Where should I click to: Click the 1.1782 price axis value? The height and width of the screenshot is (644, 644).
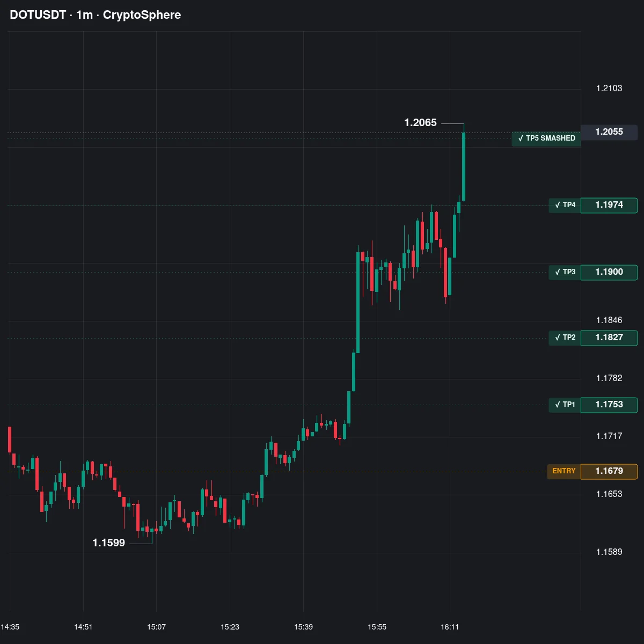pos(609,378)
